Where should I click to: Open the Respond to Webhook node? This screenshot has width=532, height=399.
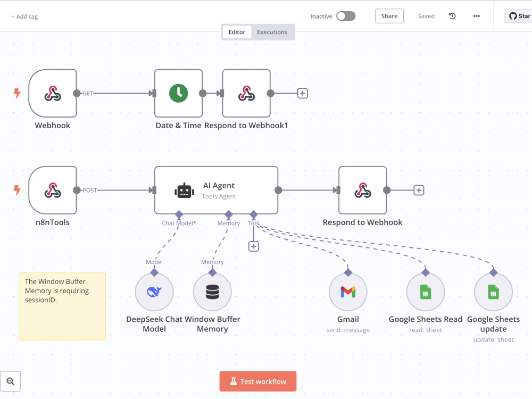(x=363, y=190)
